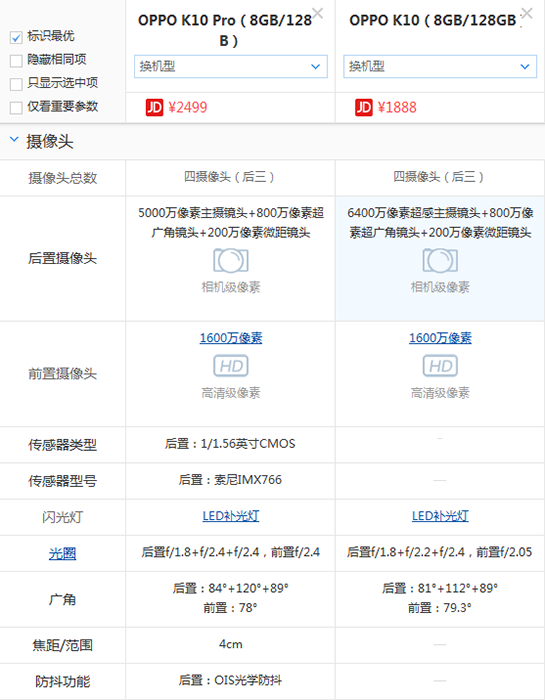Click 相机级像素 caption under OPPO K10 Pro

pos(231,287)
